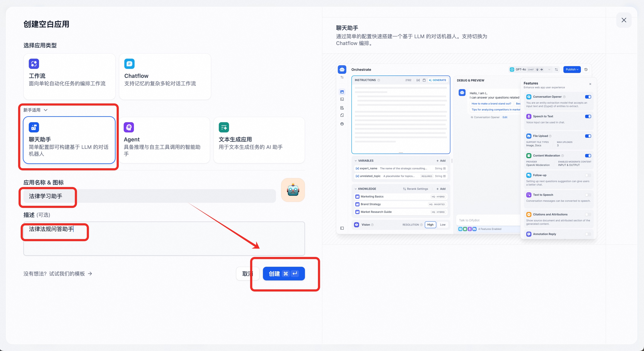Collapse the VARIABLES section
This screenshot has width=644, height=351.
355,161
